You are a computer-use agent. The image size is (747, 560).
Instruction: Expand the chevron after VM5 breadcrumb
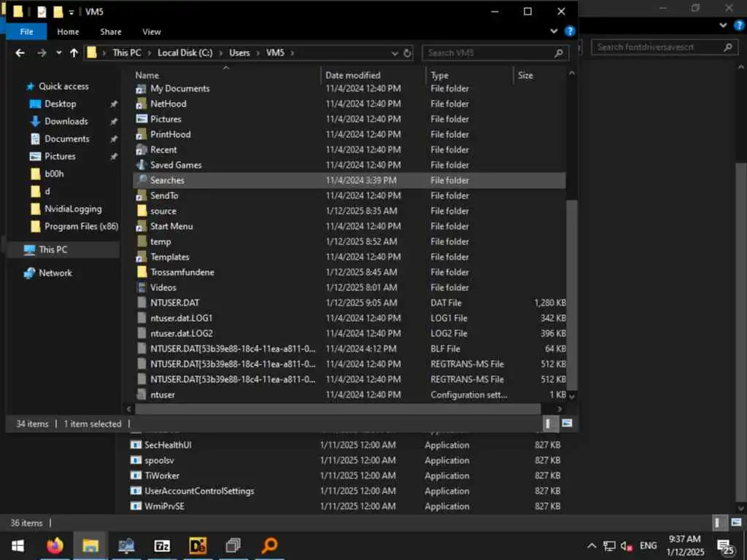pyautogui.click(x=292, y=52)
